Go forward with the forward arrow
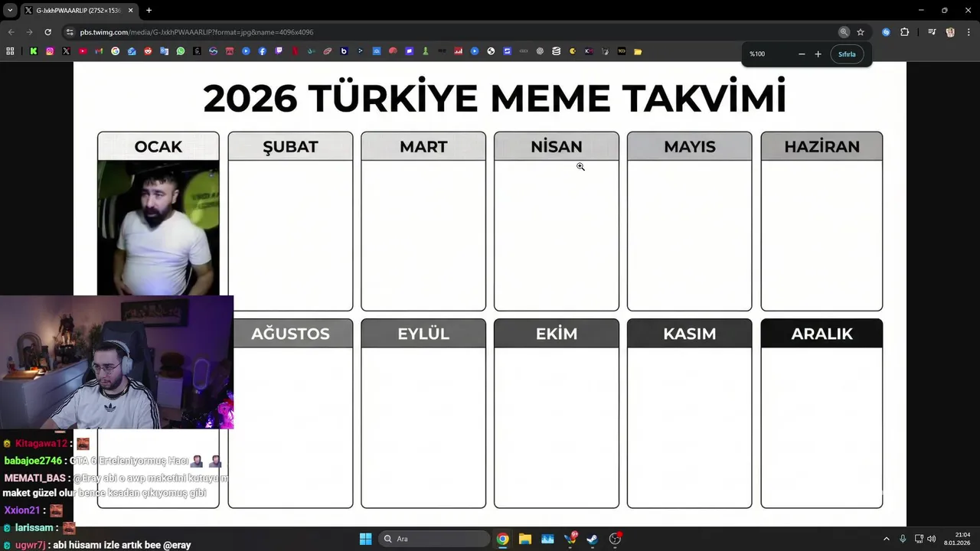 (x=29, y=32)
